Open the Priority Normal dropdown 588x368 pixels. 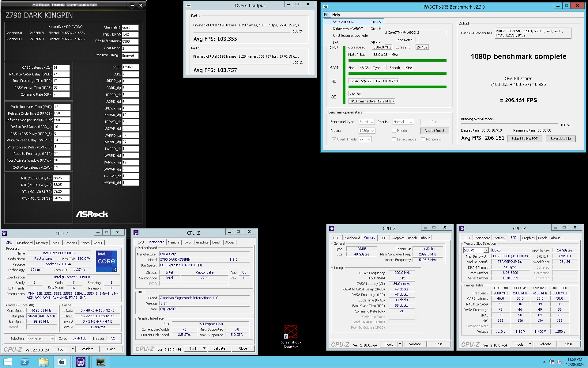pos(403,122)
